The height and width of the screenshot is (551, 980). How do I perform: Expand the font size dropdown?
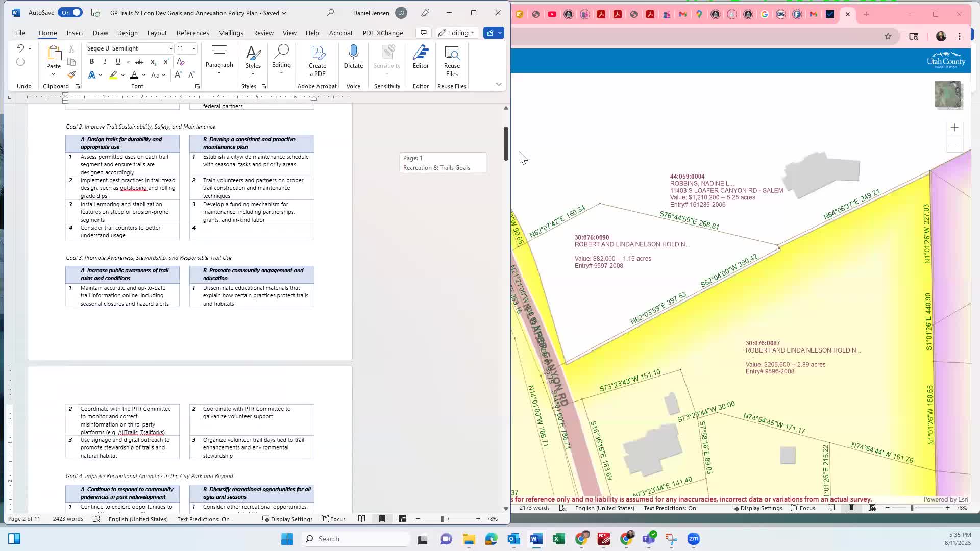(194, 48)
